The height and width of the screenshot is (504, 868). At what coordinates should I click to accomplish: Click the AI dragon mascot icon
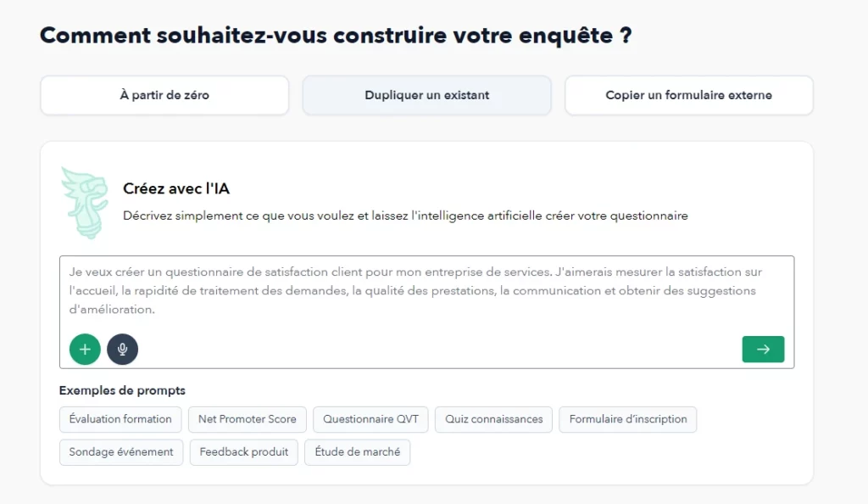[x=83, y=202]
